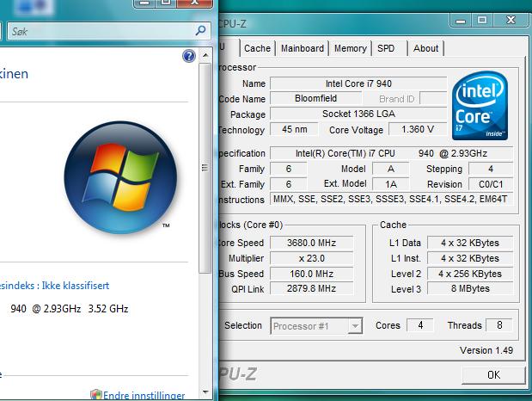Click the Level 2 cache value '4 x 256 KBytes'
Image resolution: width=532 pixels, height=401 pixels.
(470, 274)
